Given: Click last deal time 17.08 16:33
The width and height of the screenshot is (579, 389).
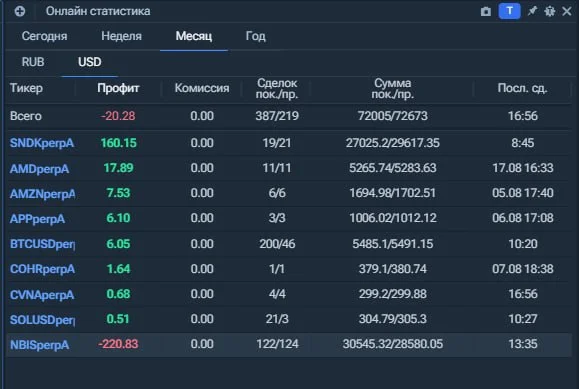Looking at the screenshot, I should (x=523, y=168).
